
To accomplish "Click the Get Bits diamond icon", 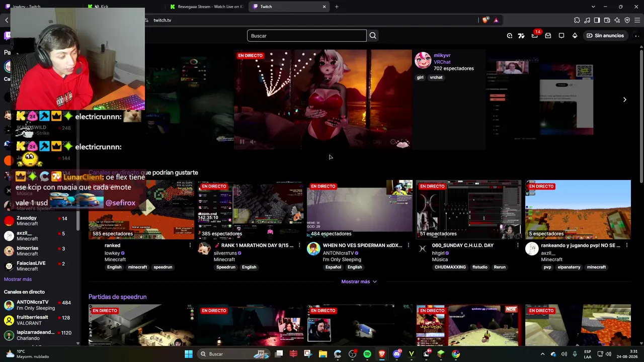I will pos(575,36).
